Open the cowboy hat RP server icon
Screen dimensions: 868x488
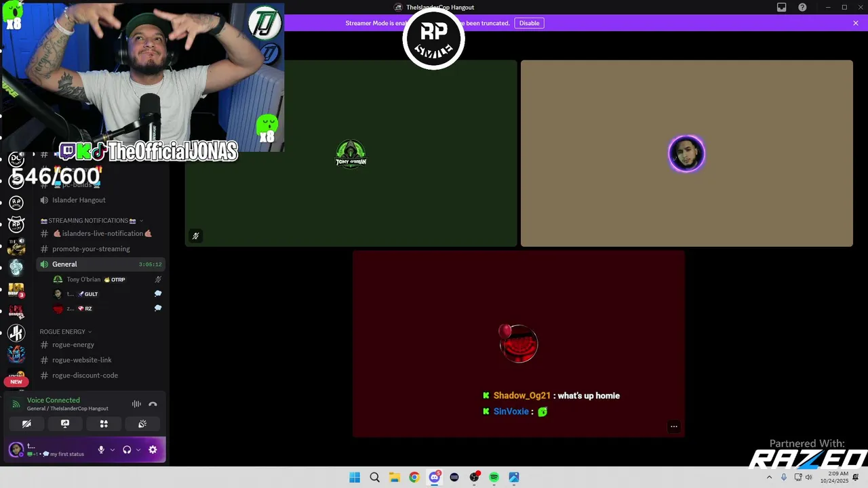pyautogui.click(x=16, y=224)
